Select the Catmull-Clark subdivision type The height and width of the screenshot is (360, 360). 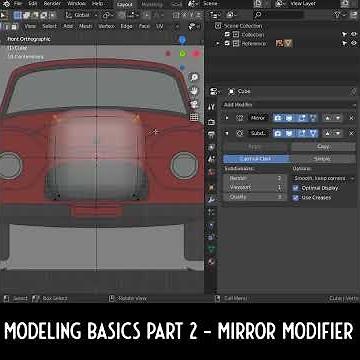pyautogui.click(x=256, y=159)
